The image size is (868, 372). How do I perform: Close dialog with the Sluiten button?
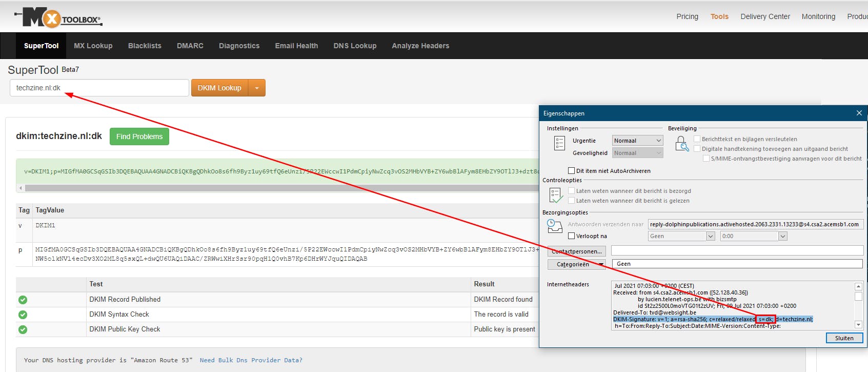(x=844, y=338)
